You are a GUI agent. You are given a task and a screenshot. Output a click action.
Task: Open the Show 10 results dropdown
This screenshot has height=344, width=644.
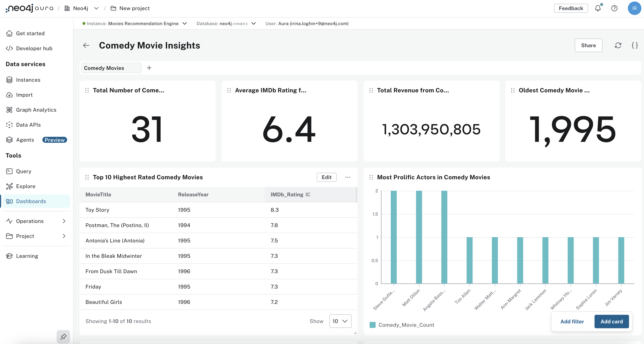pyautogui.click(x=340, y=321)
